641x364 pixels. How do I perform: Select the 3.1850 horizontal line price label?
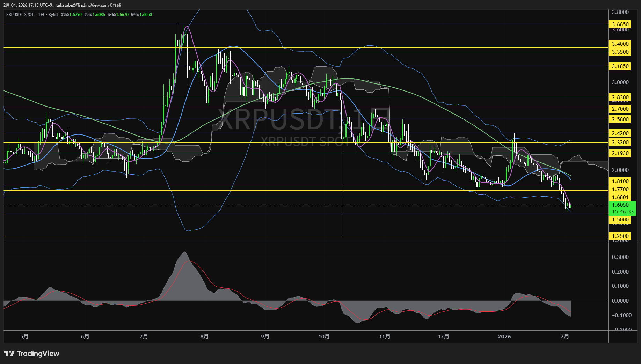pos(620,66)
